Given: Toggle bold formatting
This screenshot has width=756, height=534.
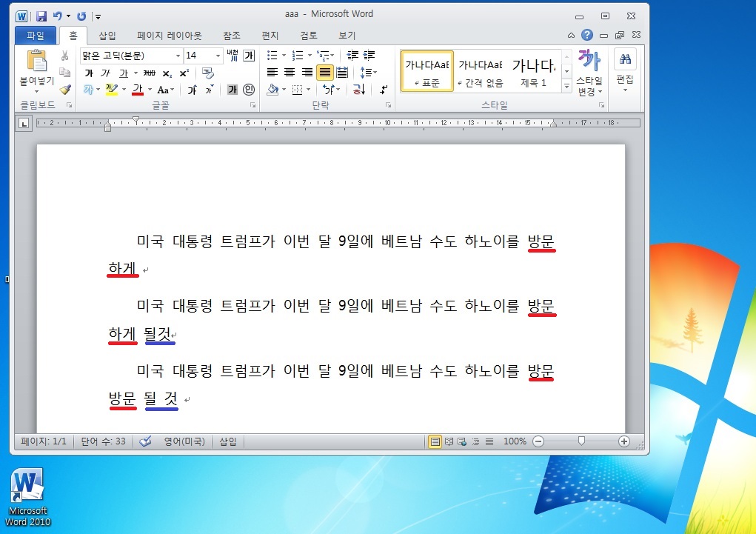Looking at the screenshot, I should tap(89, 73).
